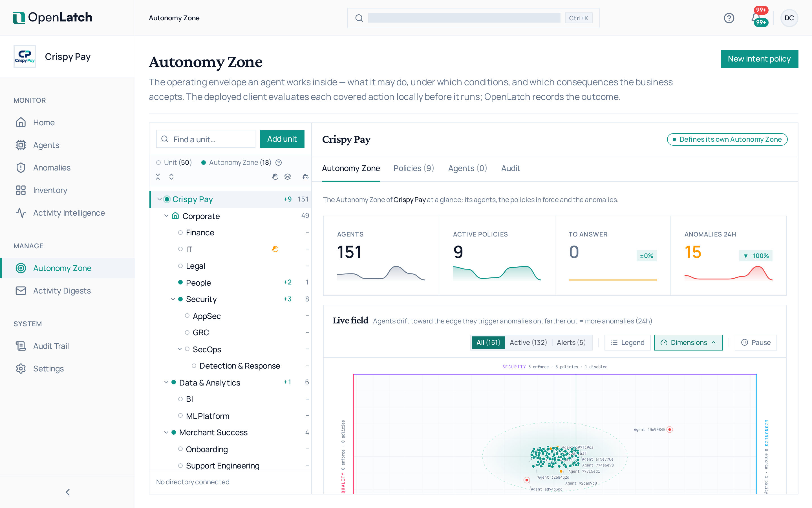Go to Anomalies in the sidebar
Viewport: 812px width, 508px height.
click(67, 168)
